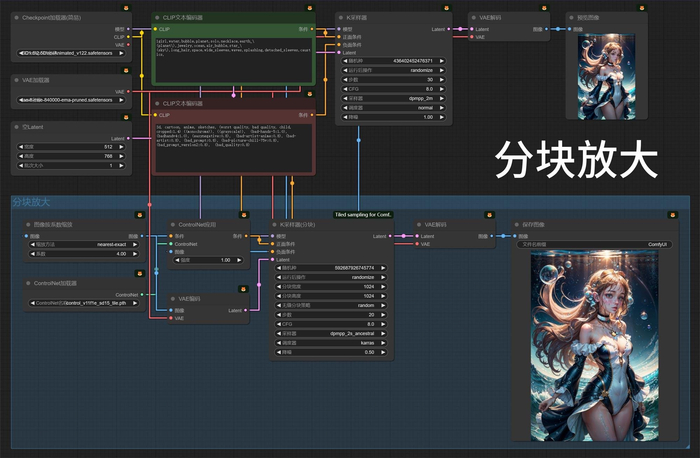The height and width of the screenshot is (458, 700).
Task: Click the ControlNet output slot on ControlNet加载器
Action: tap(142, 295)
